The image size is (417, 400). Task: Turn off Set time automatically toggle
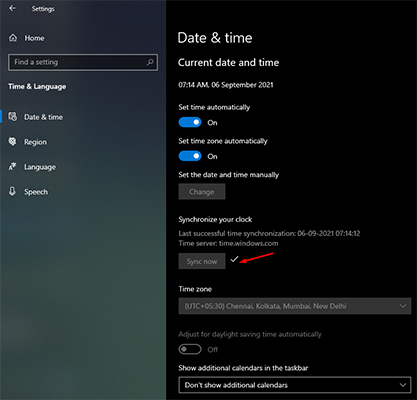(x=190, y=122)
